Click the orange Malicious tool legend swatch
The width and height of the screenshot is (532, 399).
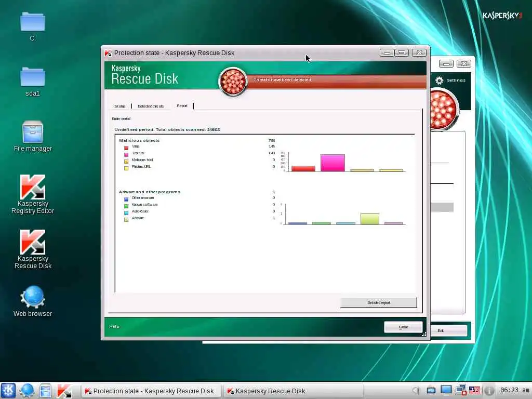pos(126,161)
